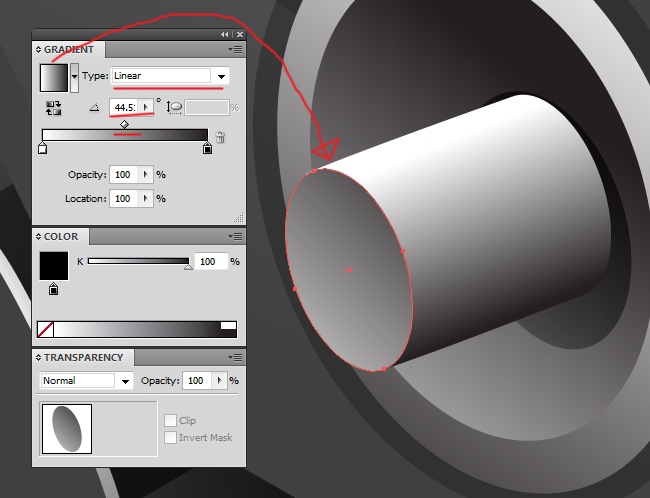Open the gradient swatch preset dropdown arrow
Image resolution: width=650 pixels, height=498 pixels.
74,77
